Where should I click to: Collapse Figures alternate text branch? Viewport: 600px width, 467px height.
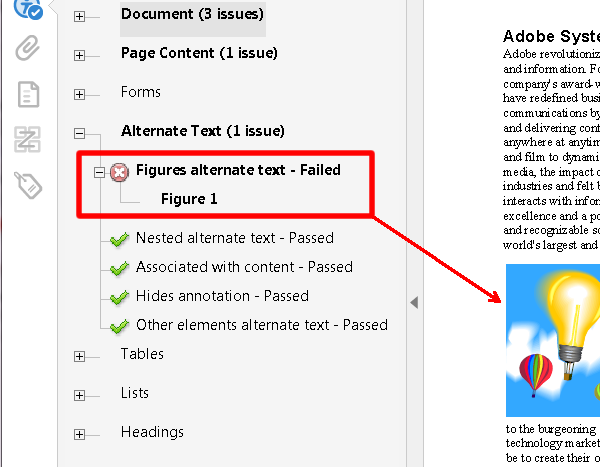pyautogui.click(x=100, y=172)
